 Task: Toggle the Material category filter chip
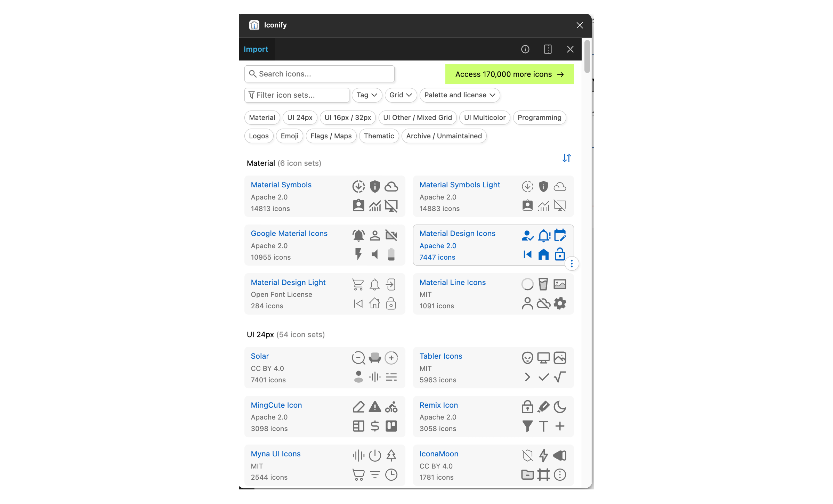tap(262, 117)
